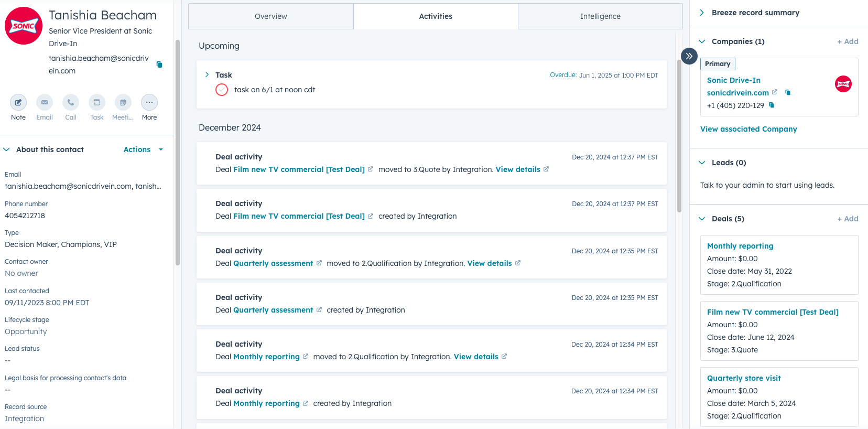868x429 pixels.
Task: Click the Last contacted date value
Action: click(47, 303)
